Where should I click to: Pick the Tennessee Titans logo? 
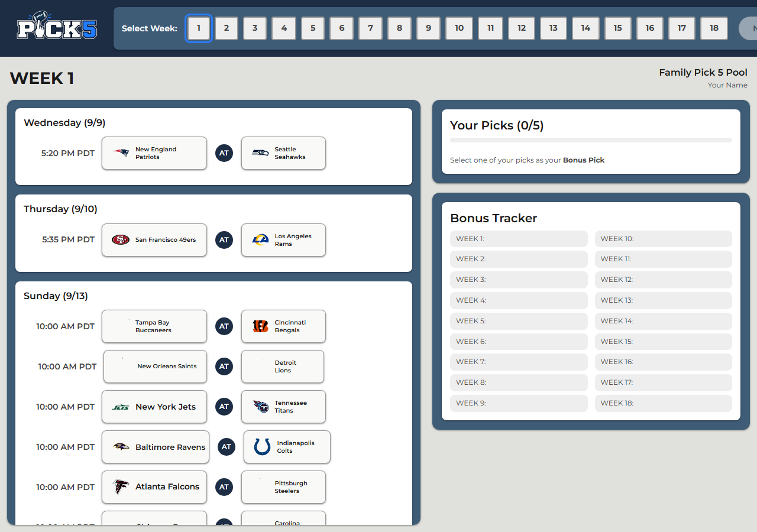click(x=260, y=407)
